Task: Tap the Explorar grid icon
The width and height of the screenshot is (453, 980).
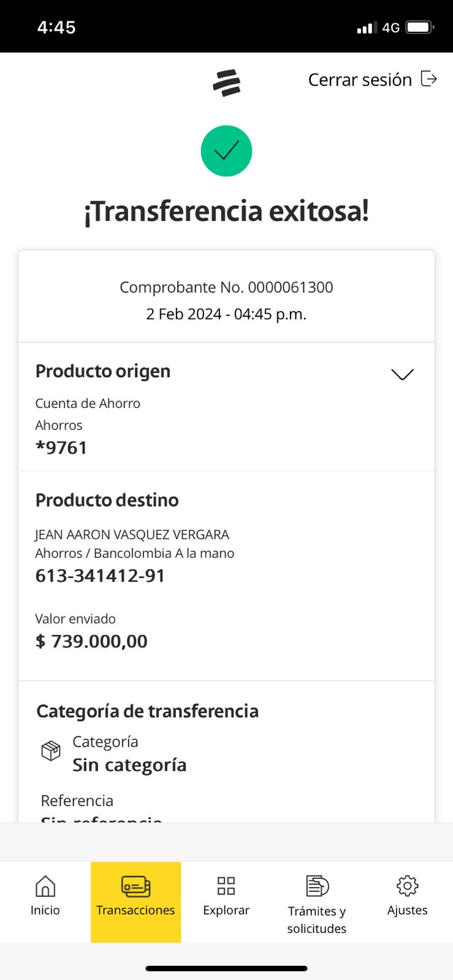Action: 226,886
